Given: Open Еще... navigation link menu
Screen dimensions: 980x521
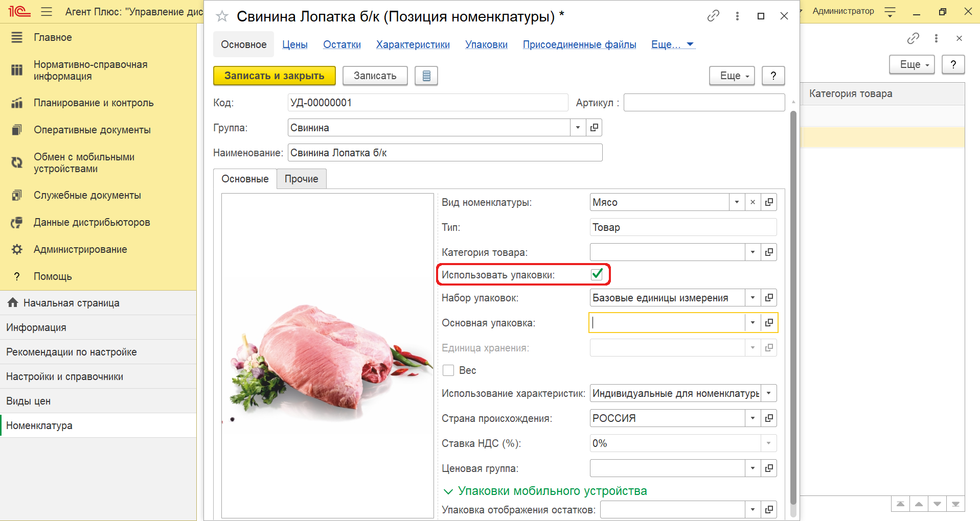Looking at the screenshot, I should pos(672,44).
